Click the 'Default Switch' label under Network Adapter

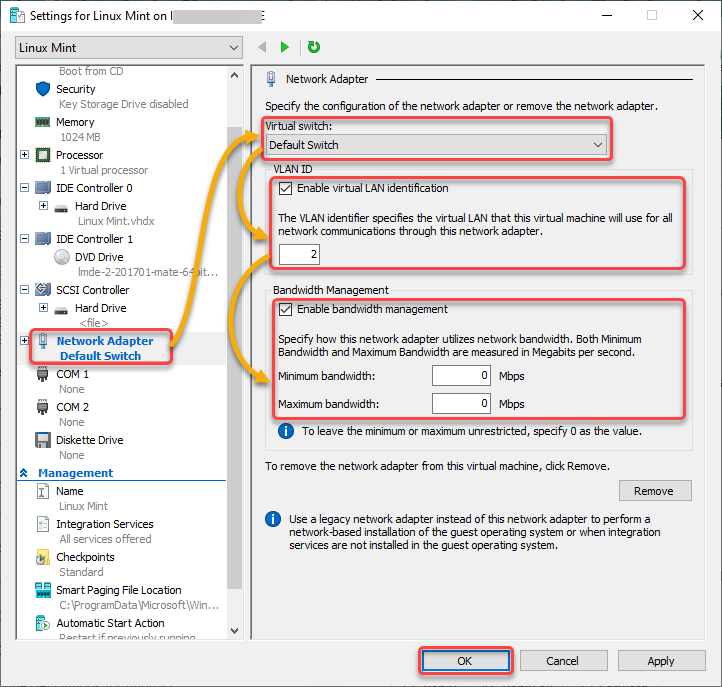100,356
